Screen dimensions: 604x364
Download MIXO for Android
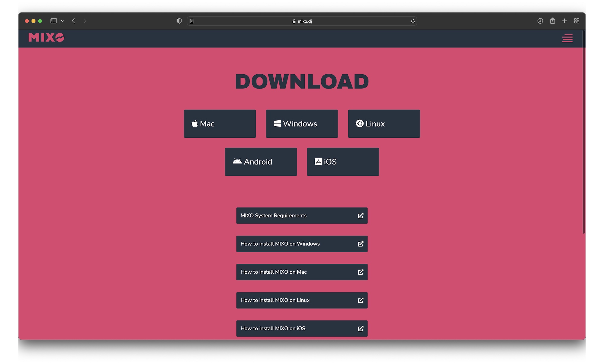point(261,162)
